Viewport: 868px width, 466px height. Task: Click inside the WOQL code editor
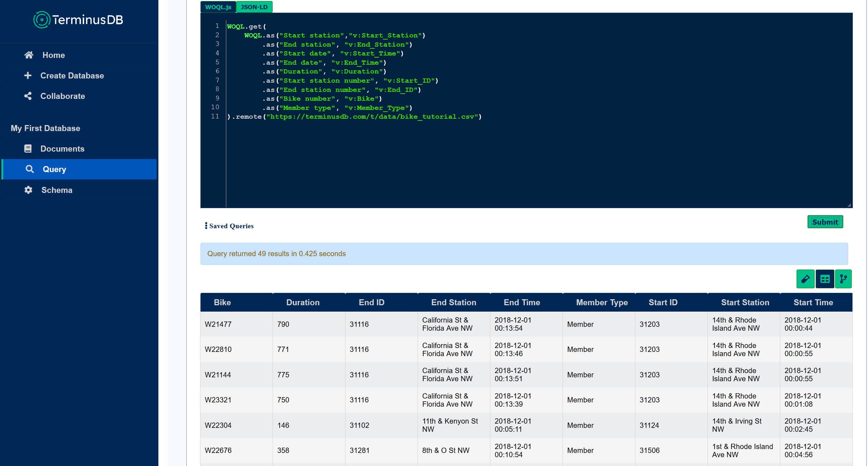point(495,159)
